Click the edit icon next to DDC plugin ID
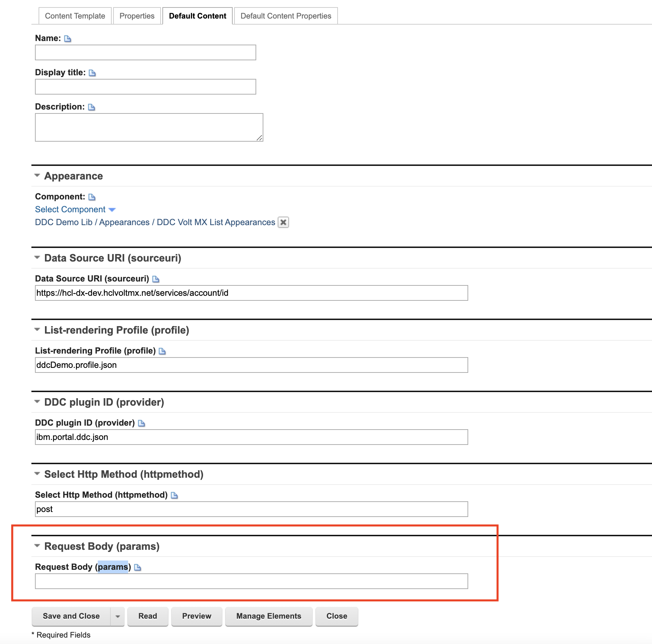The image size is (652, 644). coord(142,423)
